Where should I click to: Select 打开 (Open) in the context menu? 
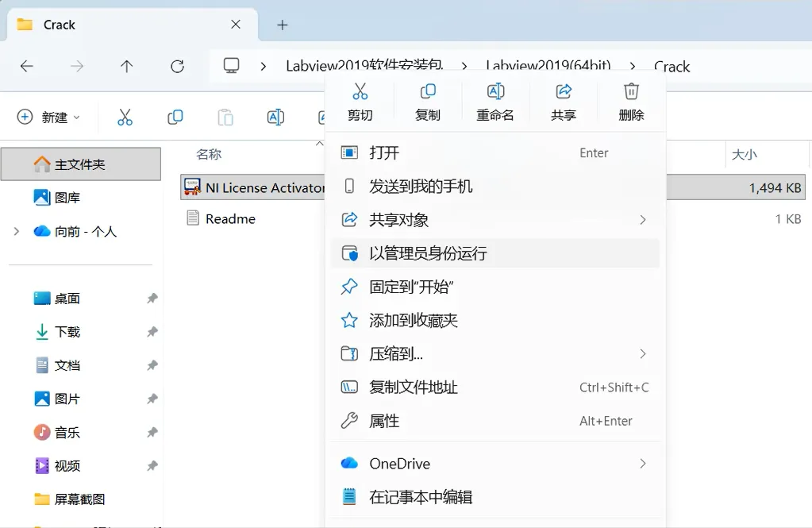pos(495,153)
